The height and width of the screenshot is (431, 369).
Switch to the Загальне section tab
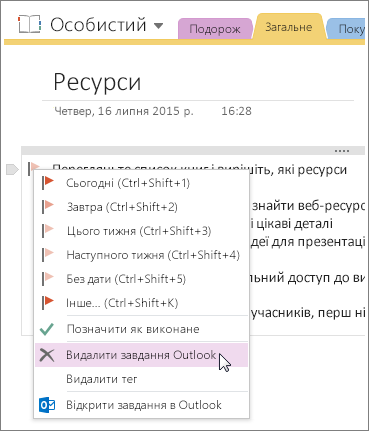click(289, 27)
